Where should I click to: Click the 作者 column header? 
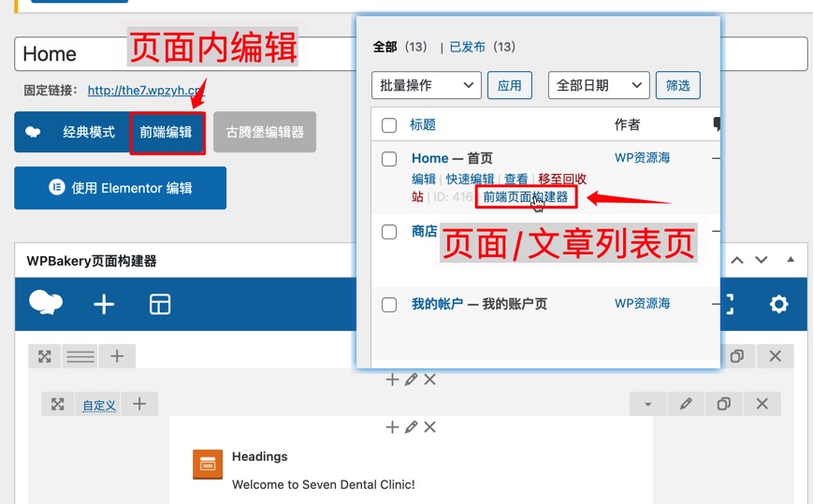pos(628,125)
